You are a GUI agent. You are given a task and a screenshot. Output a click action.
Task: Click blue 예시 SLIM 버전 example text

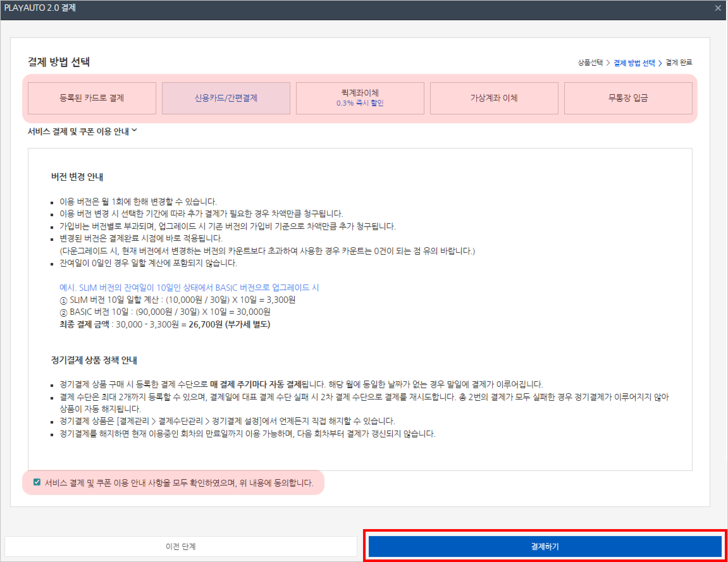click(x=189, y=288)
